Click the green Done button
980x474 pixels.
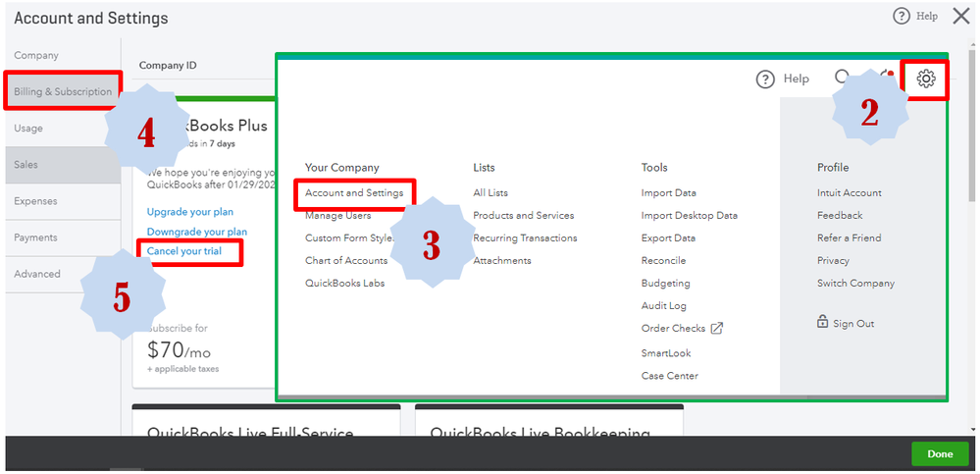tap(940, 454)
